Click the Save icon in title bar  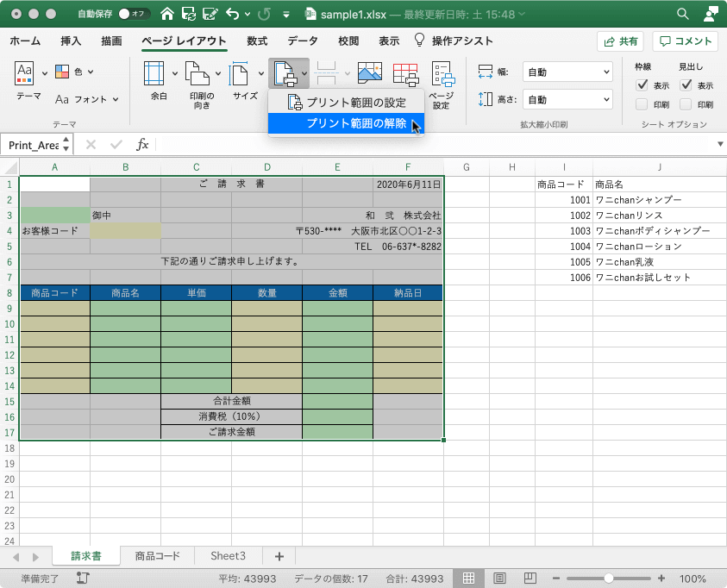189,15
